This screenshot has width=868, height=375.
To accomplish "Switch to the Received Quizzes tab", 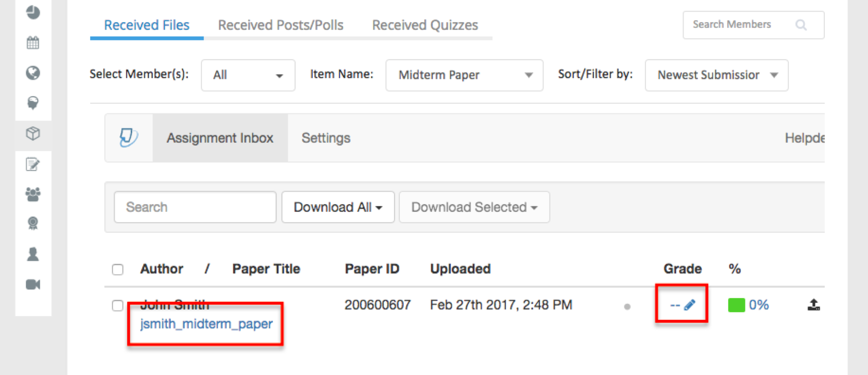I will click(x=425, y=25).
